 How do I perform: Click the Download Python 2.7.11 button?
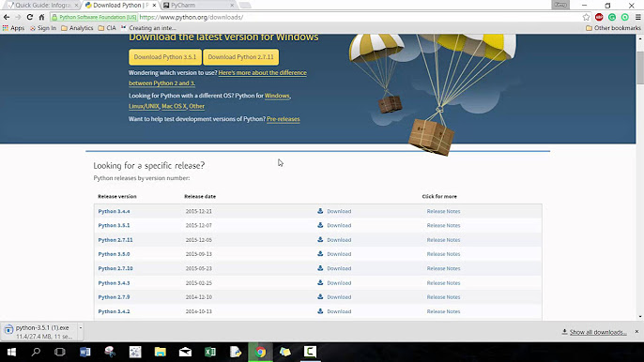pos(240,57)
